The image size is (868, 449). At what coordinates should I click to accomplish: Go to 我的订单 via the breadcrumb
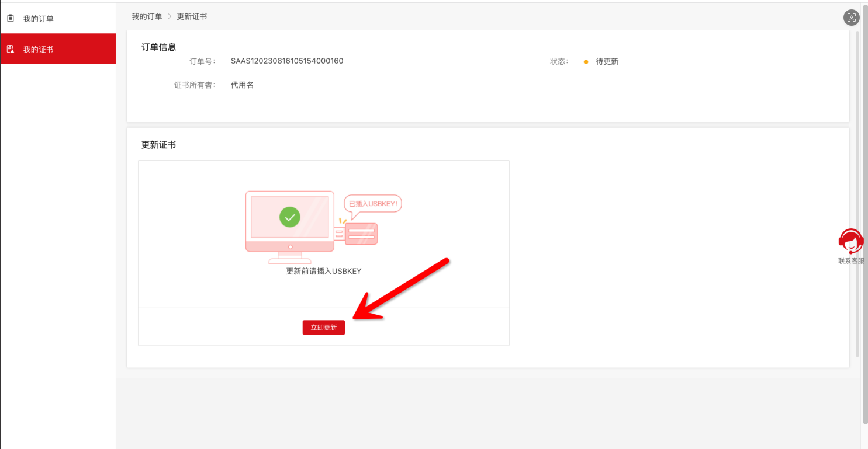coord(147,16)
